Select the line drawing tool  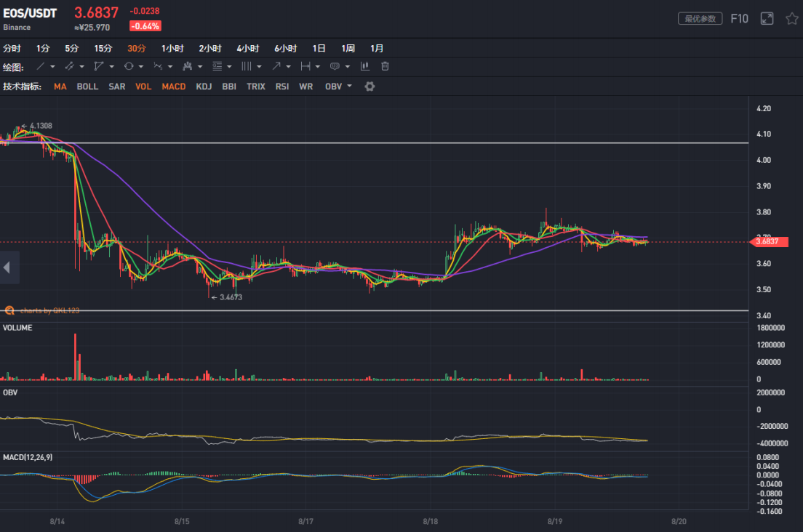point(41,66)
